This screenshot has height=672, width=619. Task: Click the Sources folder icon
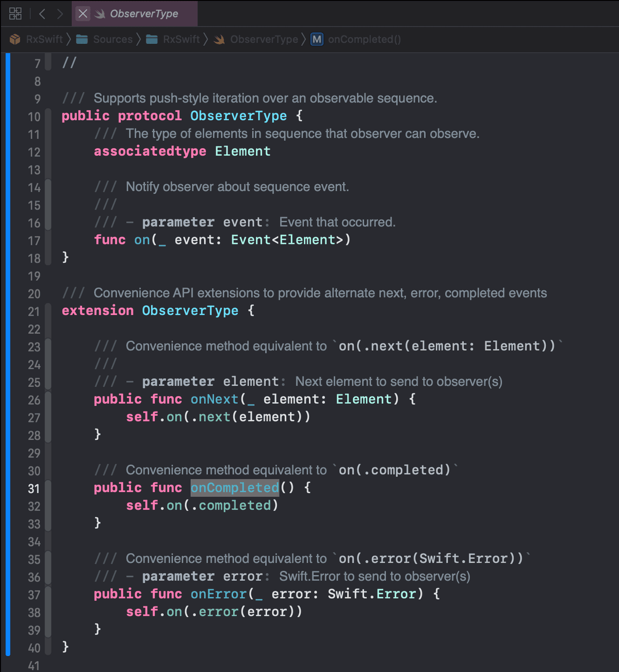coord(82,39)
